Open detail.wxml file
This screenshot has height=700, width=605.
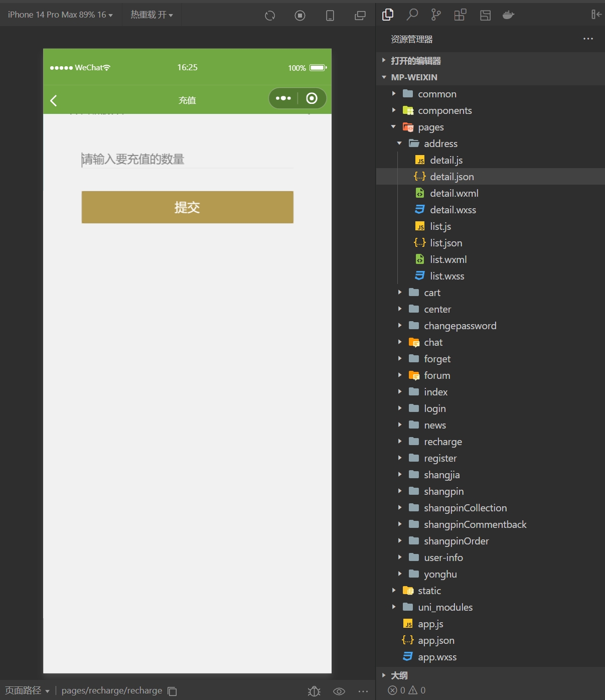tap(490, 193)
